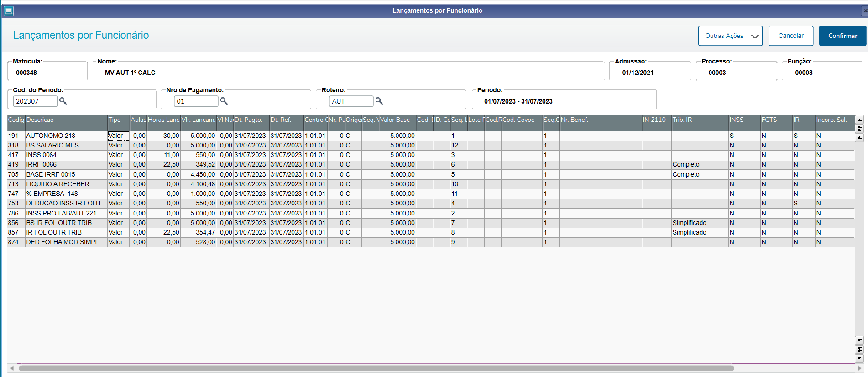Viewport: 868px width, 377px height.
Task: Click the horizontal scrollbar right arrow
Action: (859, 368)
